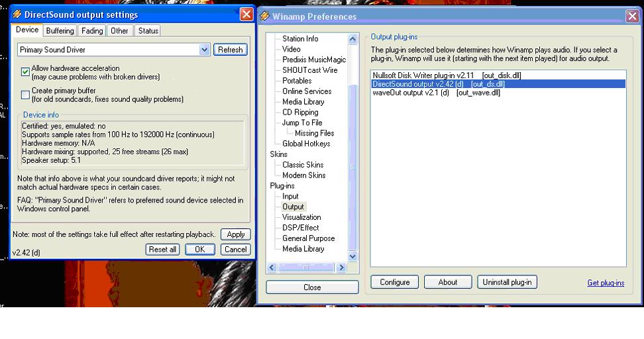Select Missing Files under Jump To File

click(x=314, y=133)
